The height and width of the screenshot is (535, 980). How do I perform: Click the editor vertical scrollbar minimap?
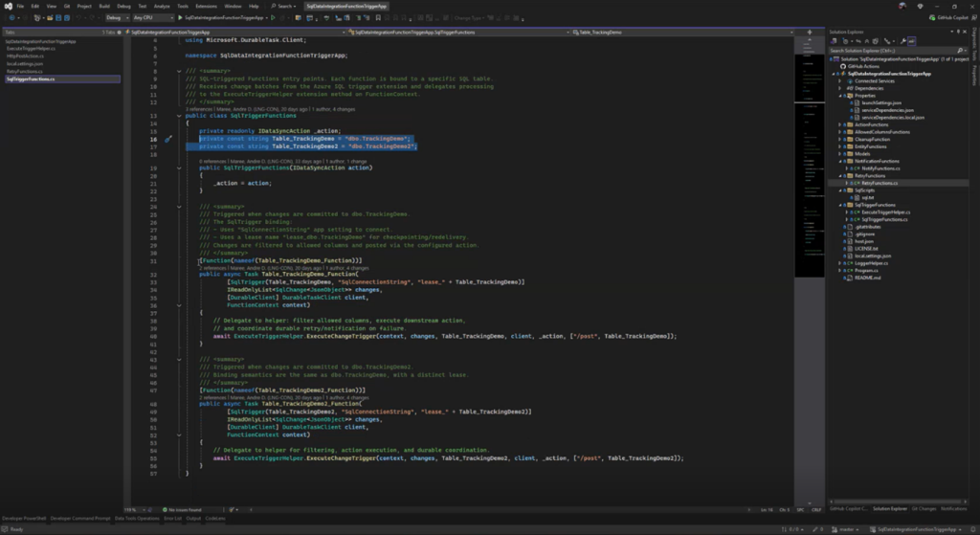(x=810, y=270)
